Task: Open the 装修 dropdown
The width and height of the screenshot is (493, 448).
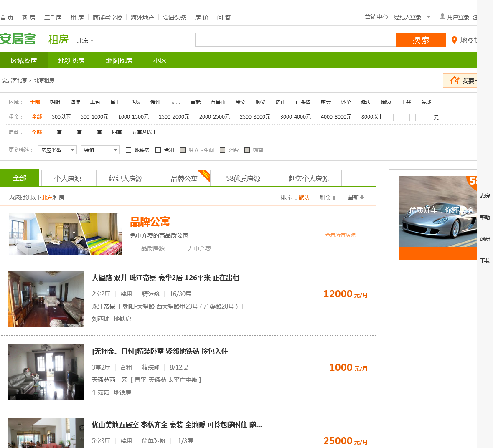Action: [x=100, y=150]
